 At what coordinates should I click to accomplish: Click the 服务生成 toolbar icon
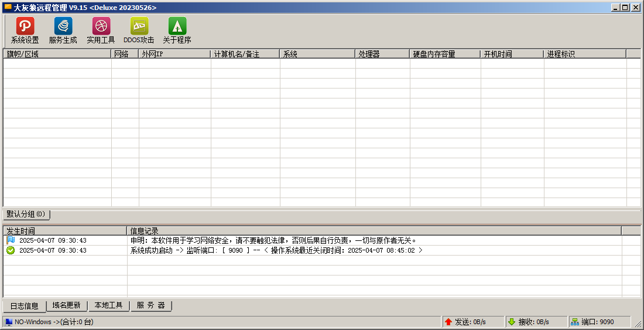coord(63,26)
